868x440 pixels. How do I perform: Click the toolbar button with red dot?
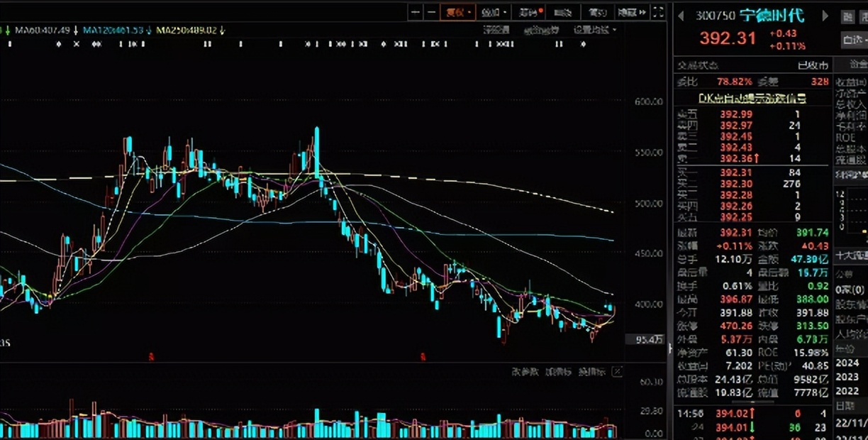click(x=530, y=12)
